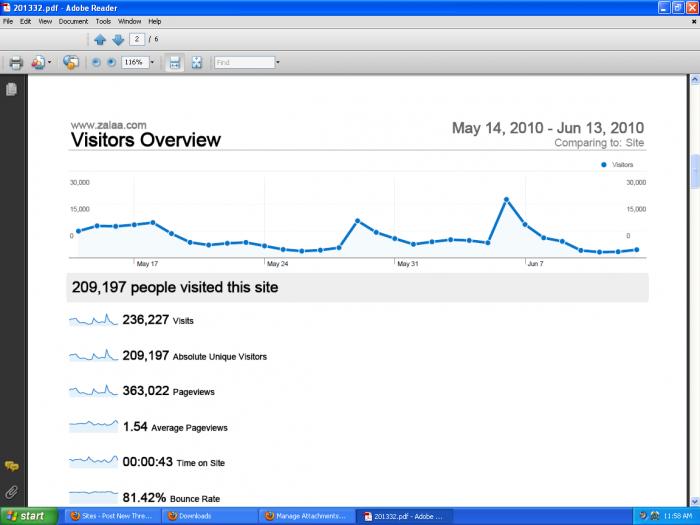Image resolution: width=700 pixels, height=525 pixels.
Task: Click the vertical scrollbar down arrow
Action: 695,501
